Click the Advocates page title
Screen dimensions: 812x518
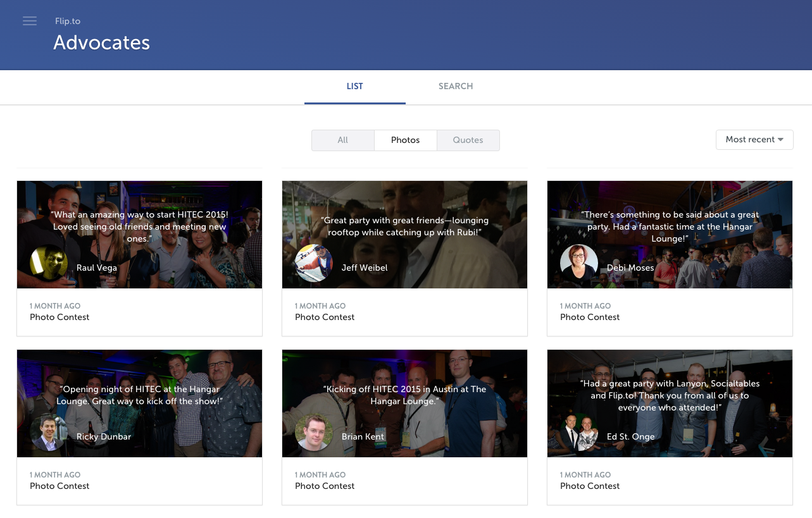102,43
